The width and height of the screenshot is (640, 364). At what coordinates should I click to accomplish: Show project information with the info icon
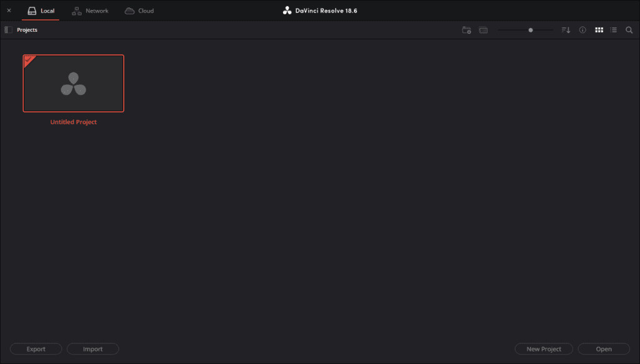click(582, 30)
